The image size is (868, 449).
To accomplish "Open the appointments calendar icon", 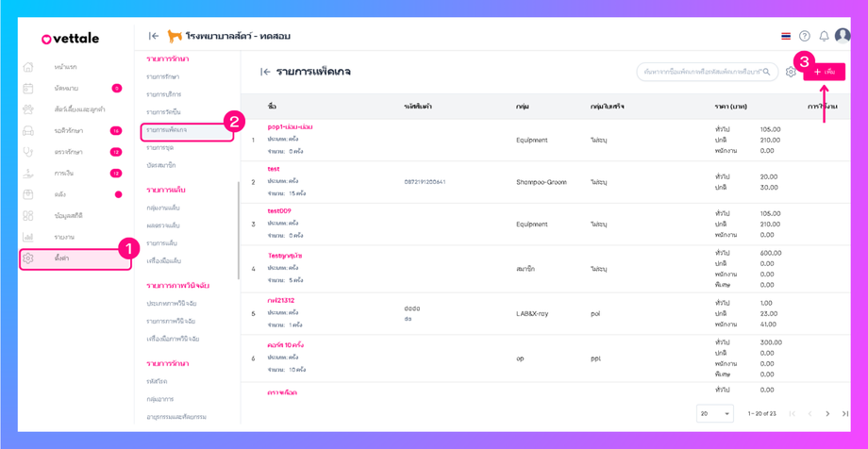I will tap(28, 89).
